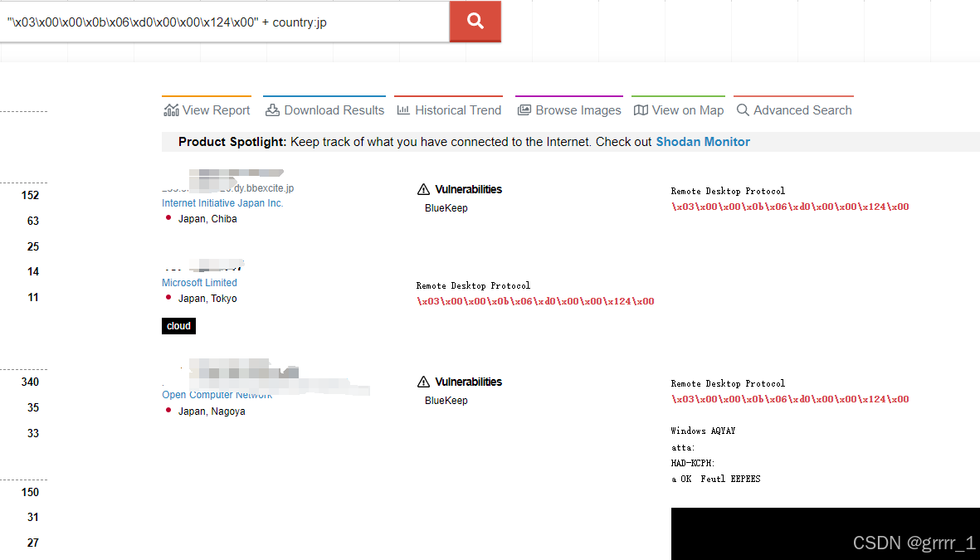This screenshot has height=560, width=980.
Task: Click the Historical Trend bar-chart icon
Action: point(404,110)
